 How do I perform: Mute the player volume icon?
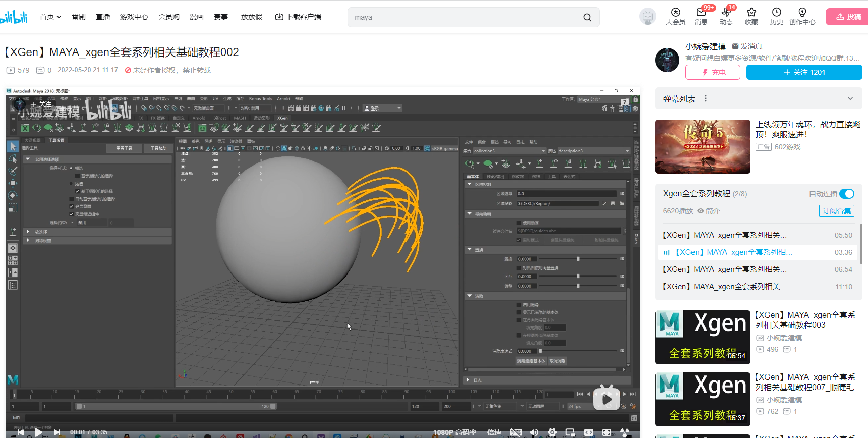coord(534,432)
